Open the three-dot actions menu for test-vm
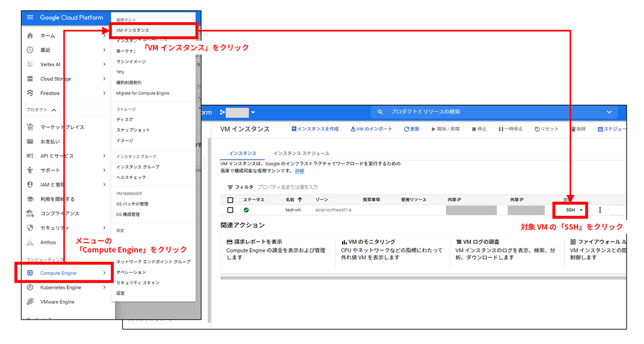644x344 pixels. pos(600,210)
